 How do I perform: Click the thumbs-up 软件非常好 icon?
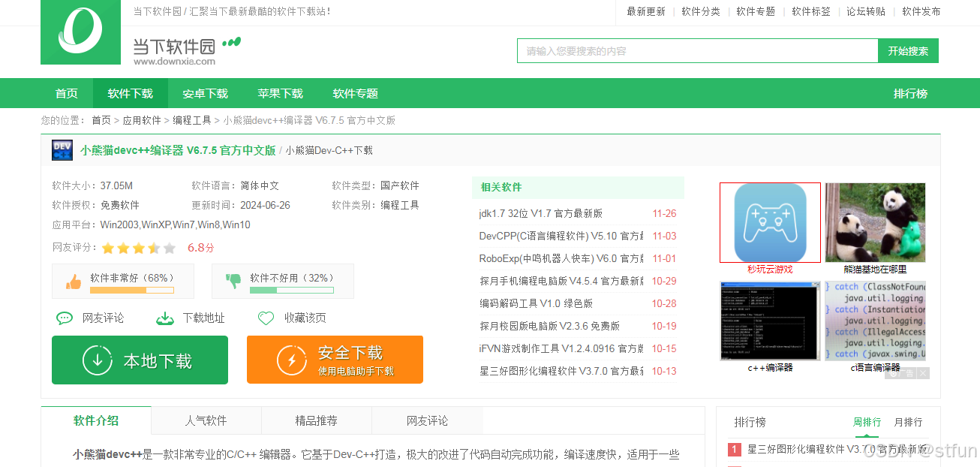[74, 282]
